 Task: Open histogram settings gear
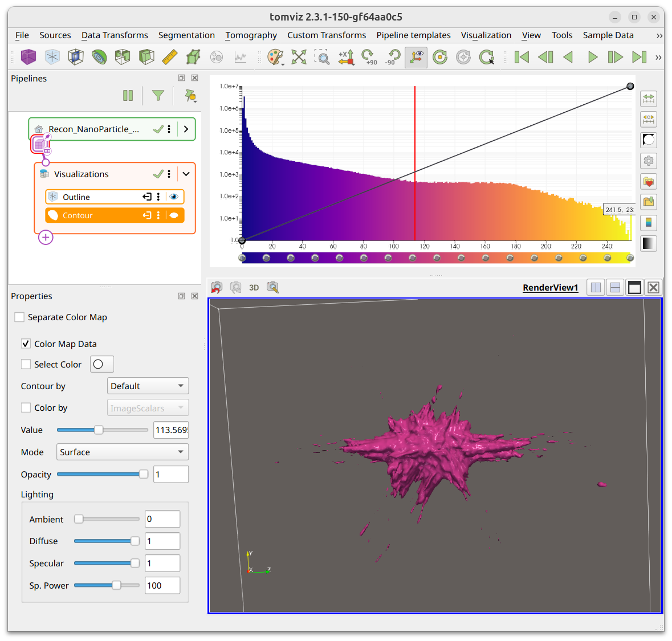[x=649, y=161]
